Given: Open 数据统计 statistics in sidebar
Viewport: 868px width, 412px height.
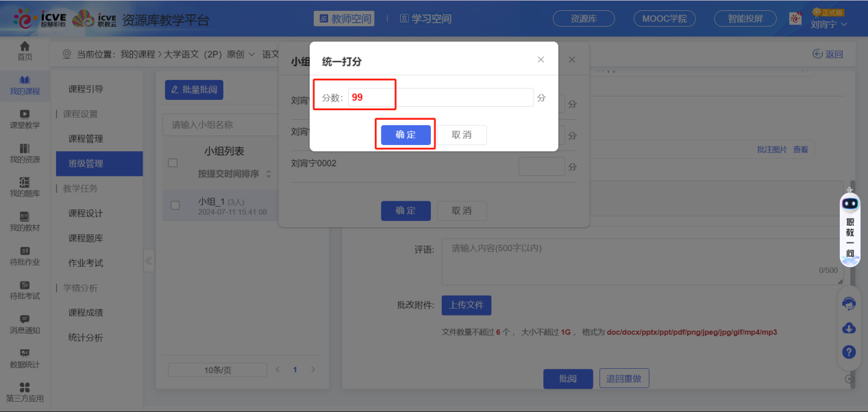Looking at the screenshot, I should point(25,359).
